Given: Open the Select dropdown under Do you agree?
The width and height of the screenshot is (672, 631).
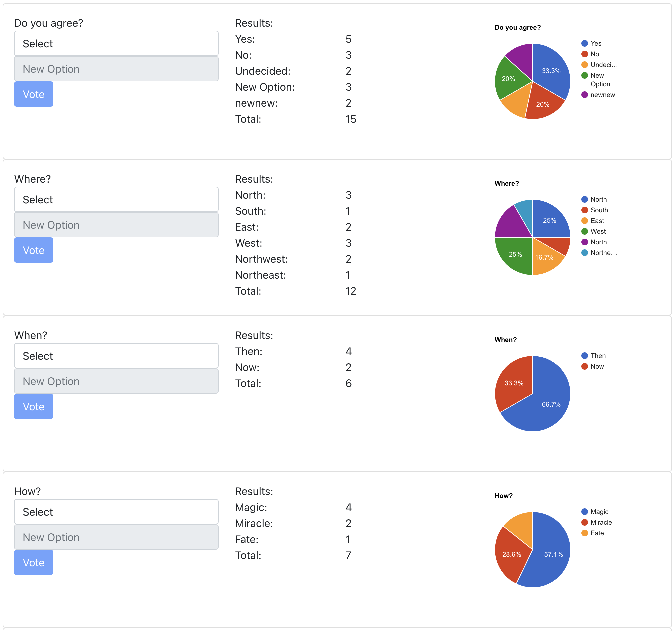Looking at the screenshot, I should (x=116, y=44).
